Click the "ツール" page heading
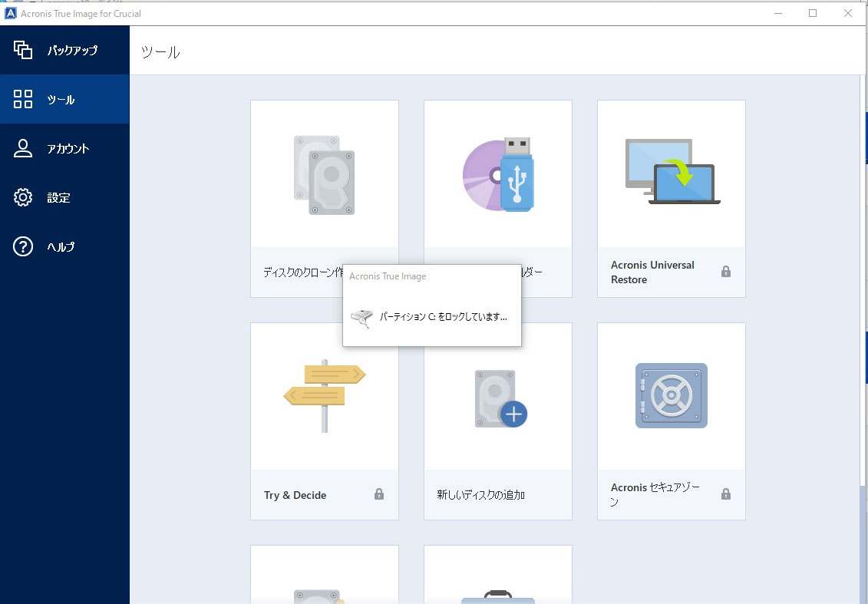The height and width of the screenshot is (604, 868). pos(160,52)
